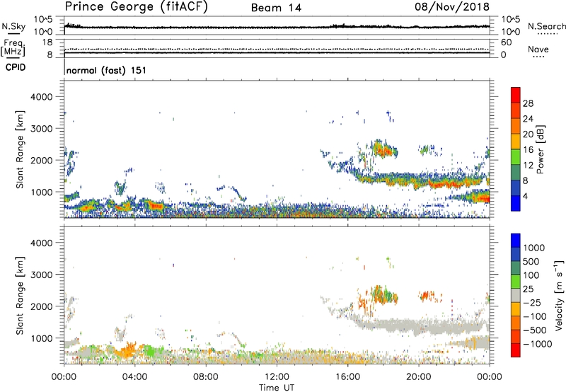
Task: Click the 'Power [dB]' colorbar label
Action: [540, 149]
